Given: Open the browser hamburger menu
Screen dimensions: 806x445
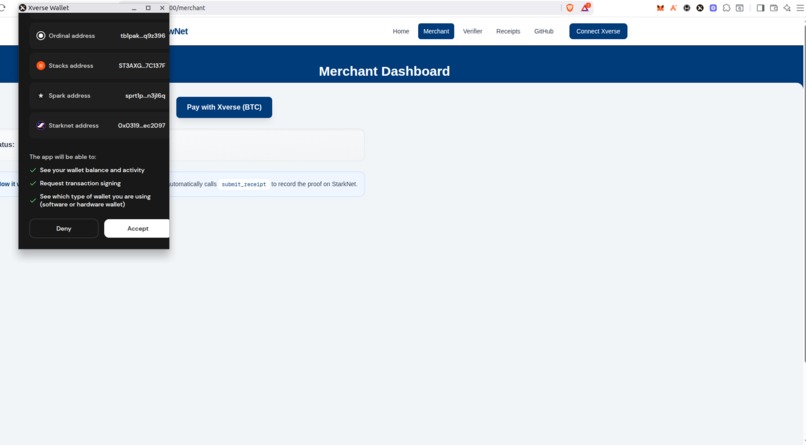Looking at the screenshot, I should tap(800, 8).
